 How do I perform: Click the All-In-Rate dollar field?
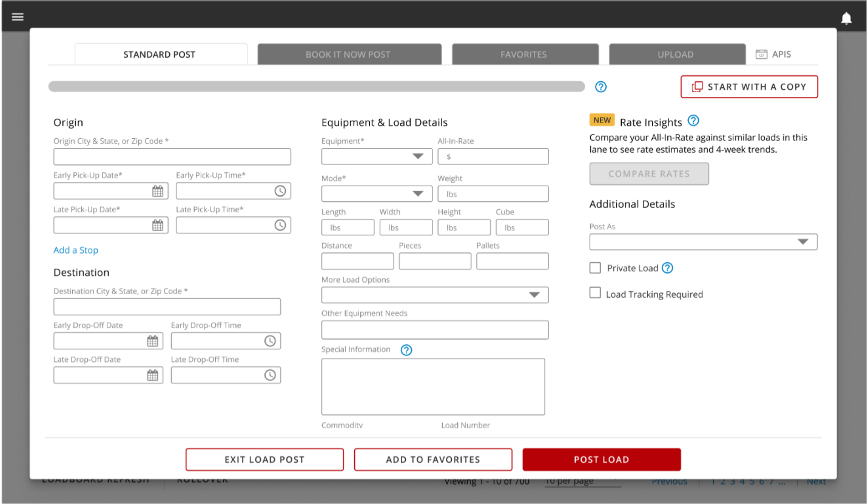(x=493, y=156)
